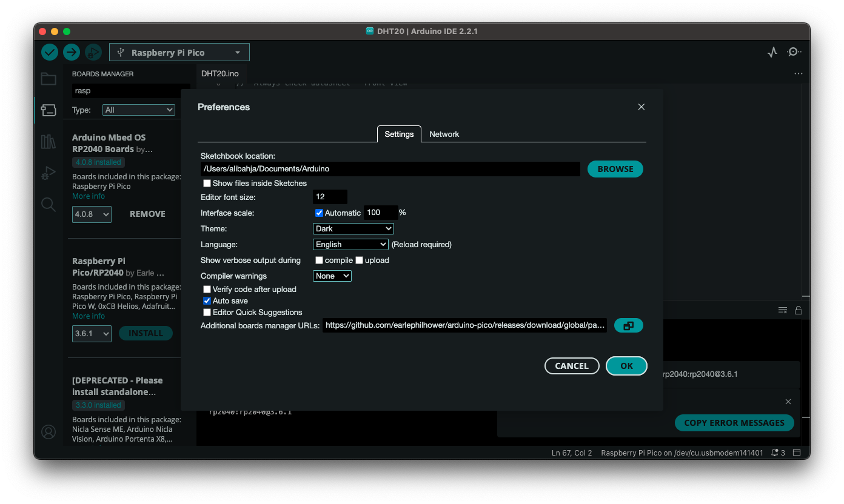Enable verbose output during upload
This screenshot has height=504, width=844.
pos(359,260)
